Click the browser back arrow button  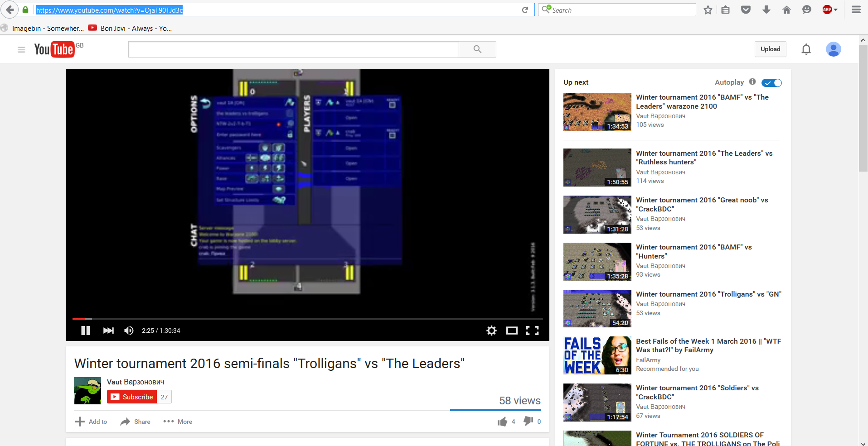click(10, 10)
